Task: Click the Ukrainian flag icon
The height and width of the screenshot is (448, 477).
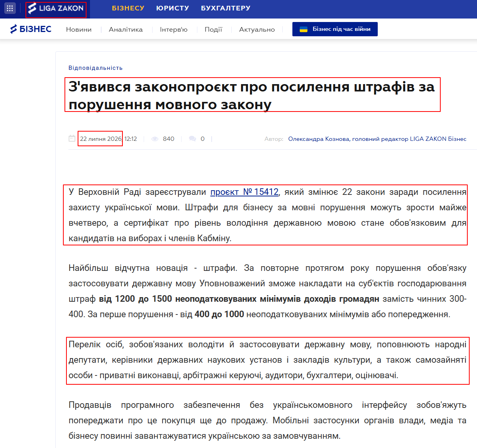Action: [x=304, y=29]
